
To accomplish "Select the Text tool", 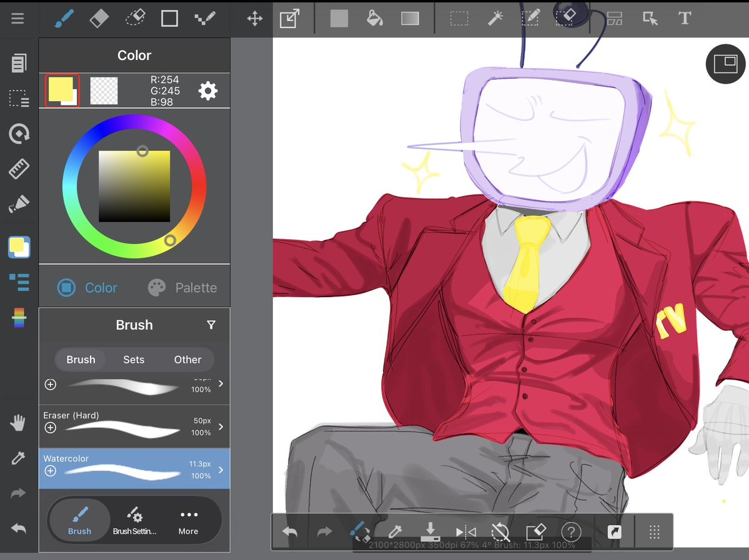I will [x=685, y=19].
